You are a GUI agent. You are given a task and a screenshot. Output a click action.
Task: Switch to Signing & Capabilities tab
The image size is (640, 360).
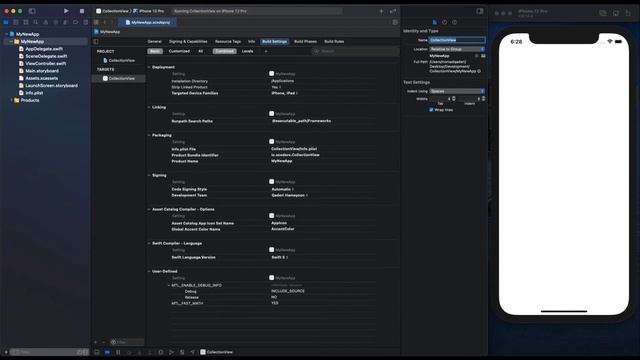(188, 42)
